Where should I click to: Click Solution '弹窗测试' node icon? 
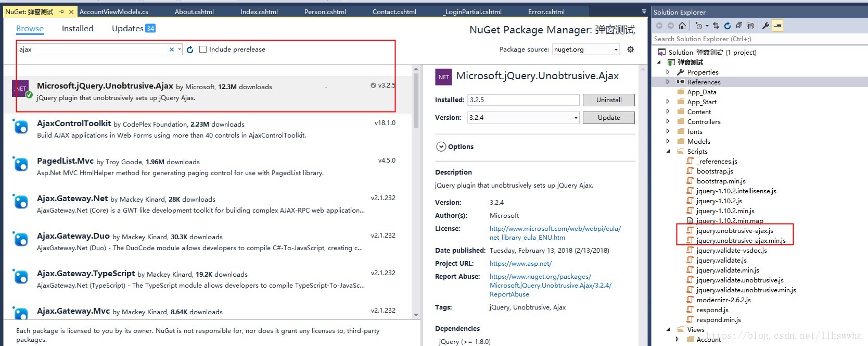tap(661, 52)
